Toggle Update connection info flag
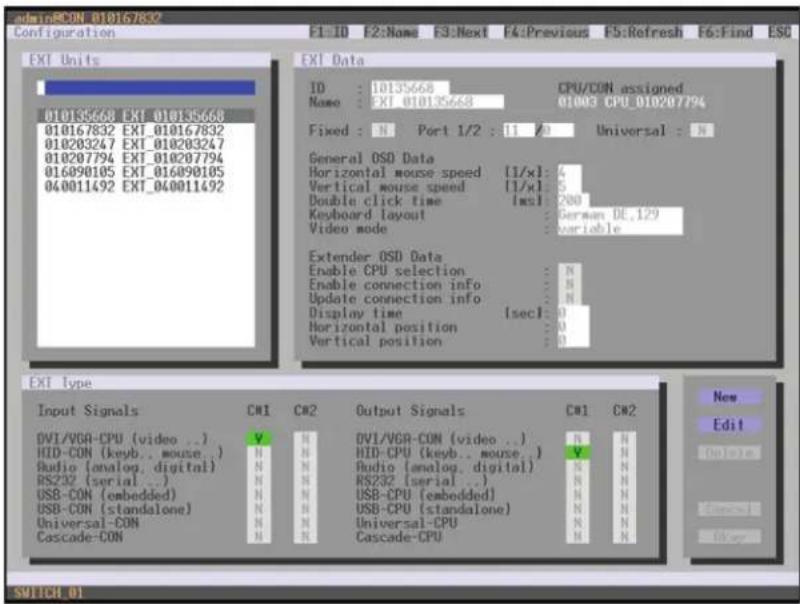The height and width of the screenshot is (604, 800). click(569, 298)
